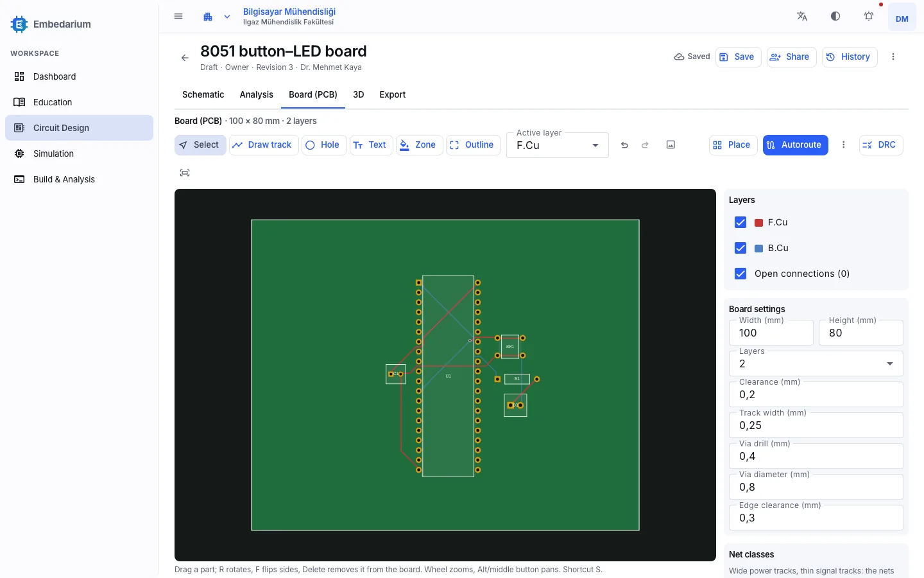The image size is (924, 578).
Task: Open Simulation in sidebar
Action: click(80, 153)
